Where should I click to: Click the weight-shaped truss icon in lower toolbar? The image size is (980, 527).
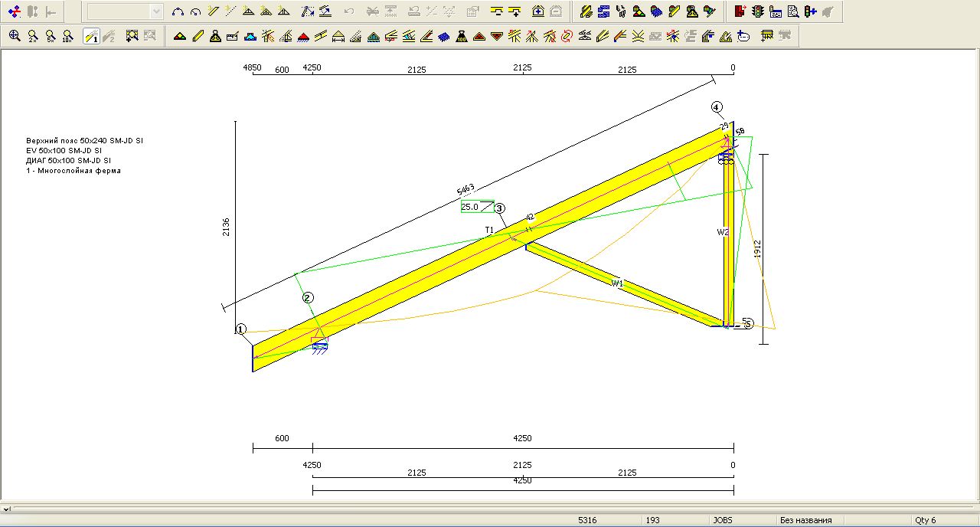215,36
